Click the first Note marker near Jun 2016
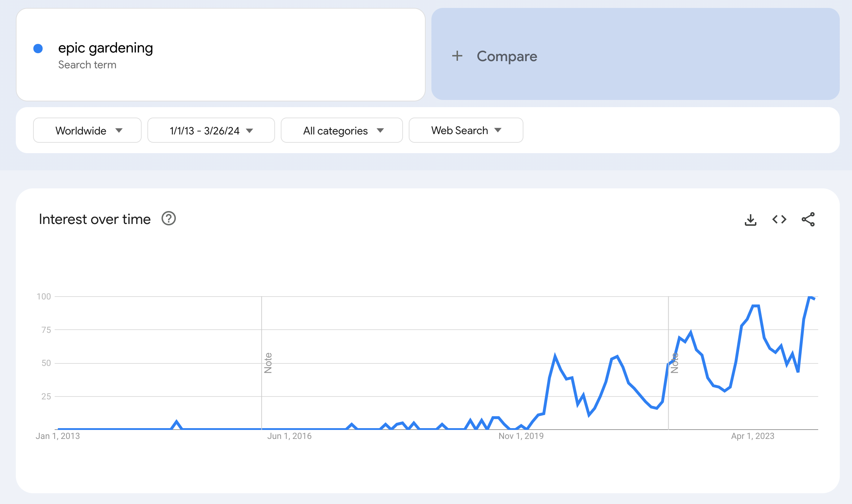The width and height of the screenshot is (852, 504). (x=268, y=363)
